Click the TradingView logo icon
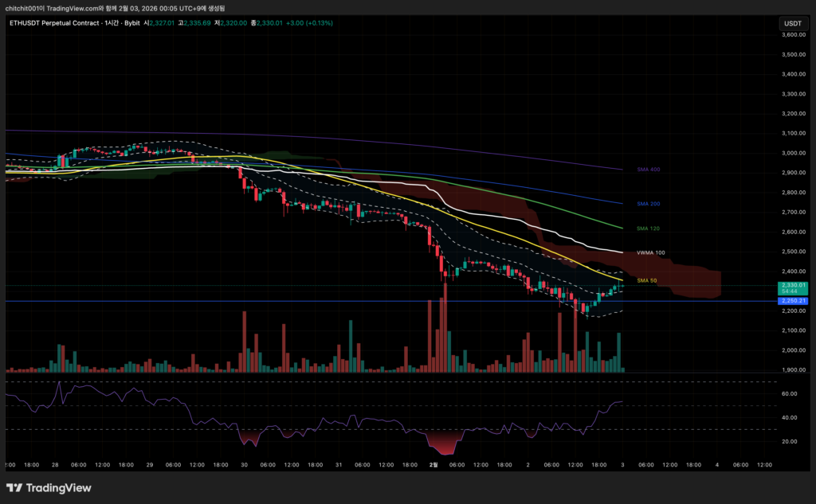The image size is (816, 504). (14, 488)
